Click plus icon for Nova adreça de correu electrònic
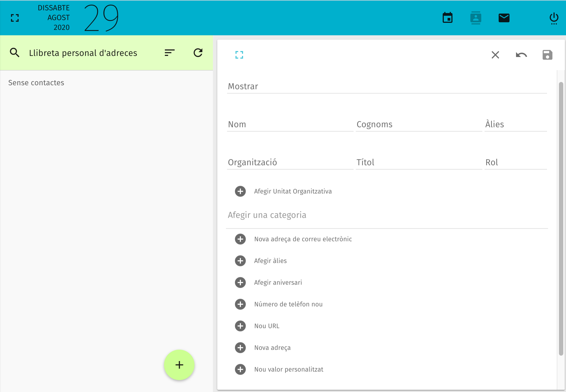The width and height of the screenshot is (566, 392). point(240,239)
